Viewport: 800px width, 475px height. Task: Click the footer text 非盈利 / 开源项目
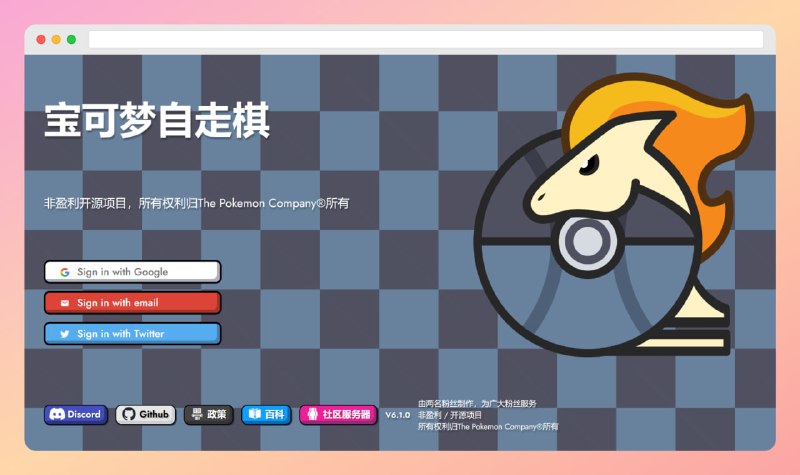tap(450, 415)
